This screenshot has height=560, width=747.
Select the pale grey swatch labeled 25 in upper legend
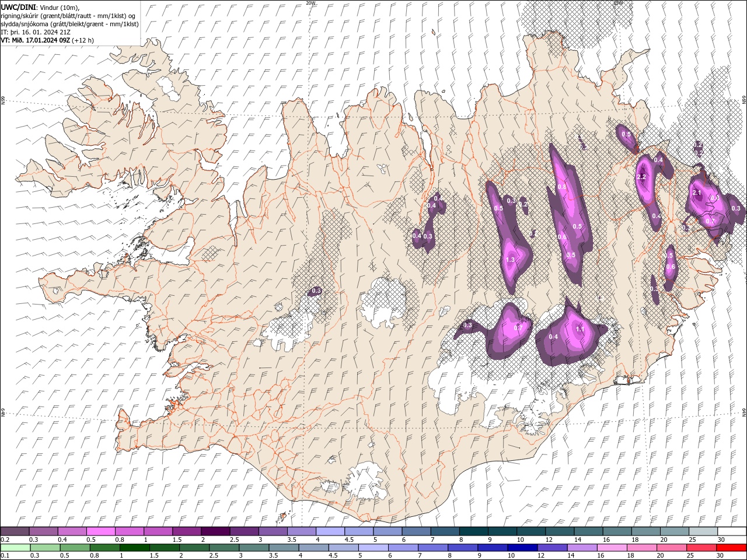[703, 531]
